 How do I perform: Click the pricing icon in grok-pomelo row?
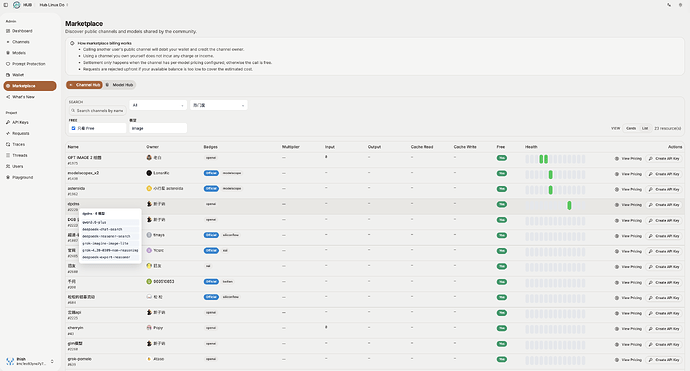coord(617,360)
